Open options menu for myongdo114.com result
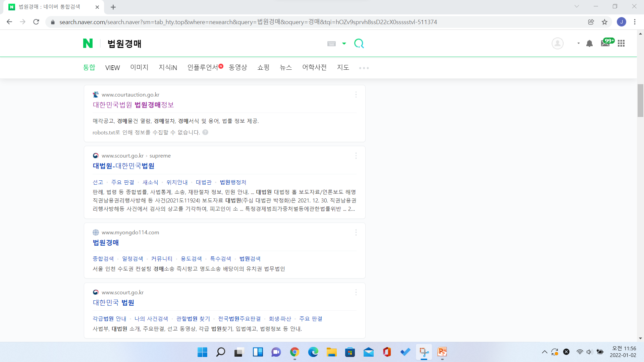Viewport: 644px width, 362px height. pos(356,233)
